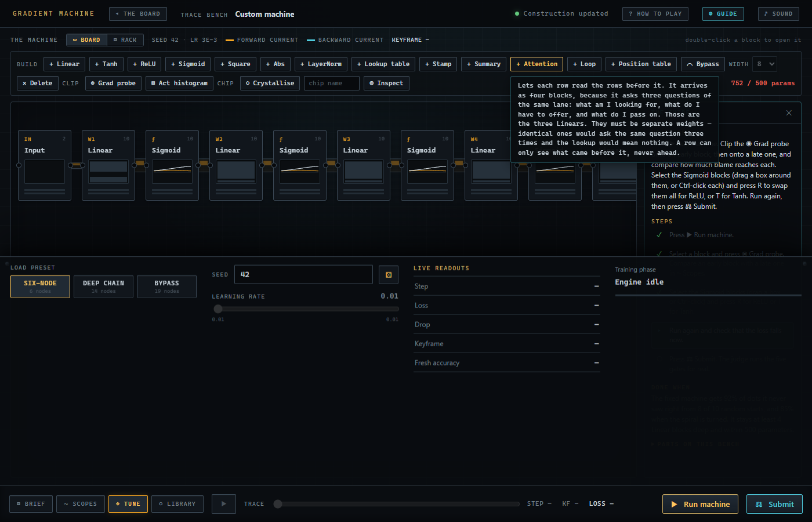The width and height of the screenshot is (812, 522).
Task: Add a Lookup table block
Action: (x=383, y=64)
